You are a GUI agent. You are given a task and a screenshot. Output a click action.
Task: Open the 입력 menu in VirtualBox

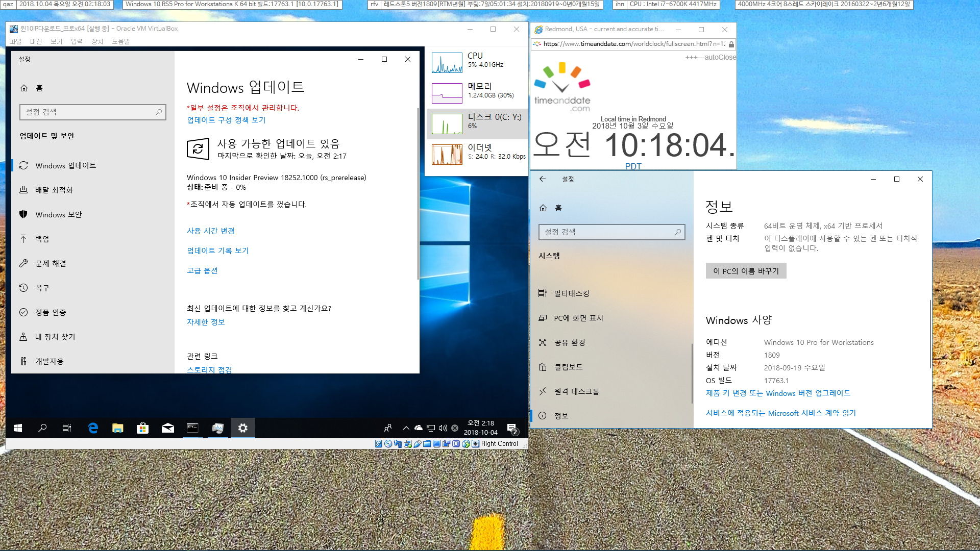pyautogui.click(x=77, y=41)
